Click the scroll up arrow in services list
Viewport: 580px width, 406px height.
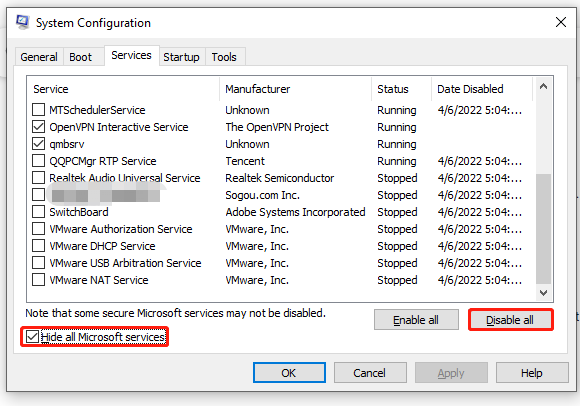543,87
